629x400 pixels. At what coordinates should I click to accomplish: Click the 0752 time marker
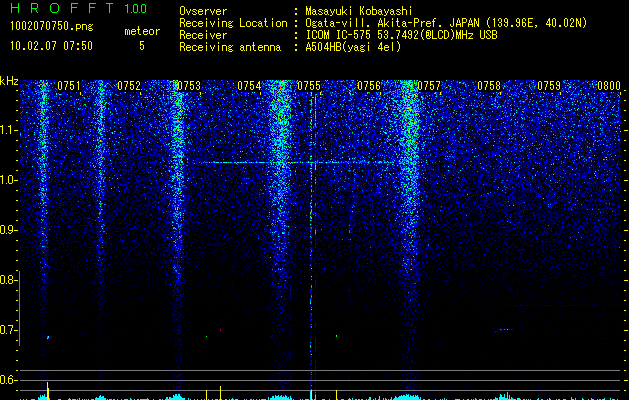pyautogui.click(x=129, y=86)
